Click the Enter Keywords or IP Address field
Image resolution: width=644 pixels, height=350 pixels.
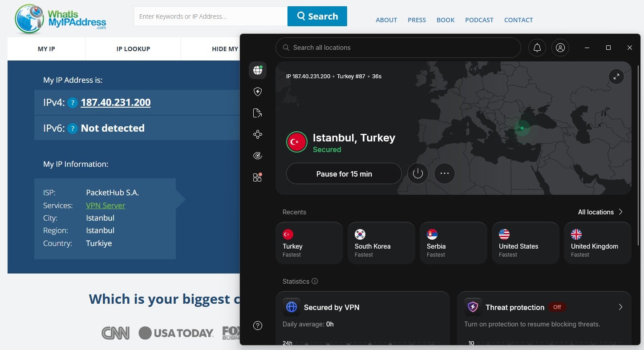pos(211,16)
